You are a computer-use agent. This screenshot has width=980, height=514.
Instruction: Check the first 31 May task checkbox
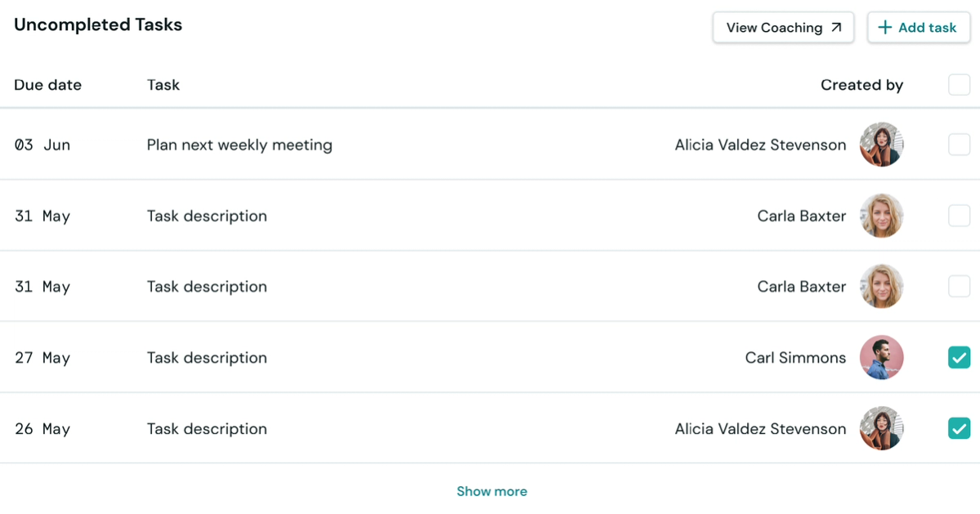coord(959,216)
